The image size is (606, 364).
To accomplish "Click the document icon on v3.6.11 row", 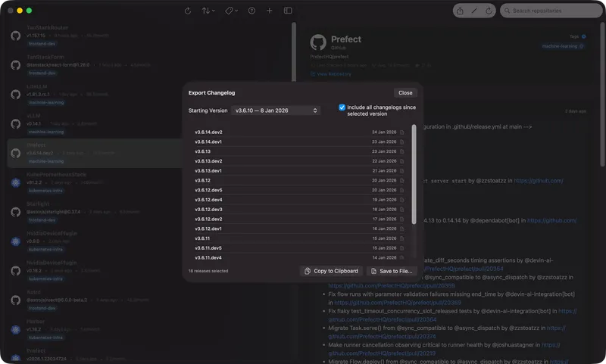I will [x=402, y=238].
